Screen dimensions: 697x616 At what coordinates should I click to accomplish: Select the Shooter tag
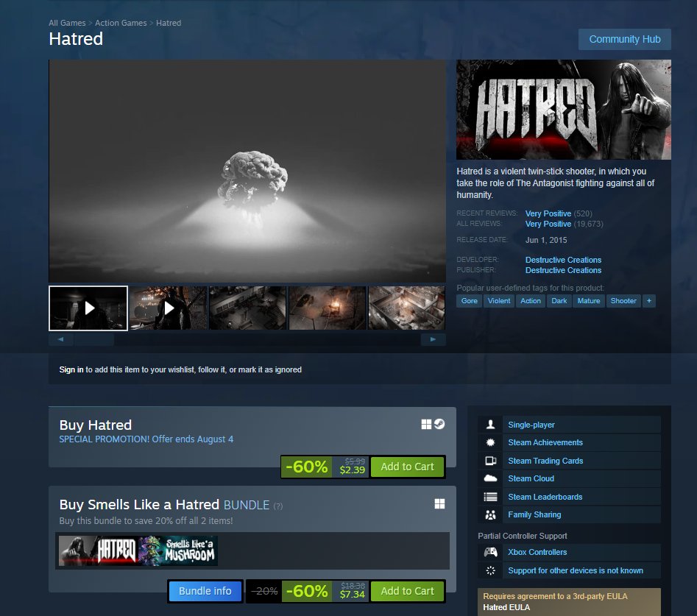623,301
